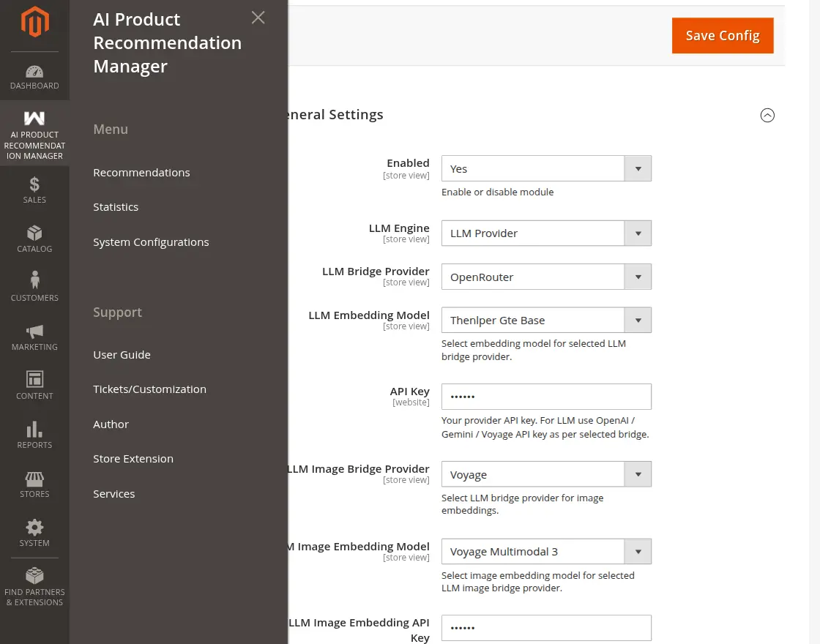Viewport: 820px width, 644px height.
Task: Close the AI Product Recommendation Manager flyout
Action: (x=258, y=18)
